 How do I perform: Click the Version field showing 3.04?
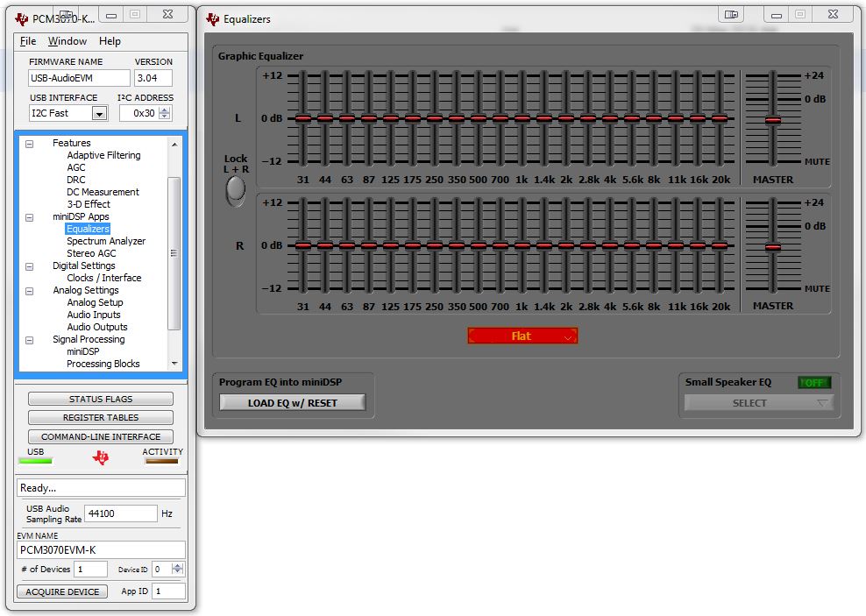(153, 78)
